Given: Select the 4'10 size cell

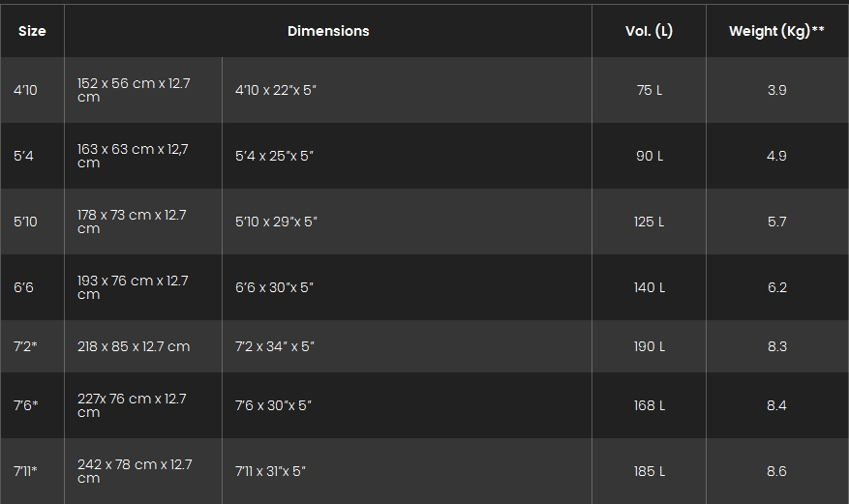Looking at the screenshot, I should click(32, 90).
